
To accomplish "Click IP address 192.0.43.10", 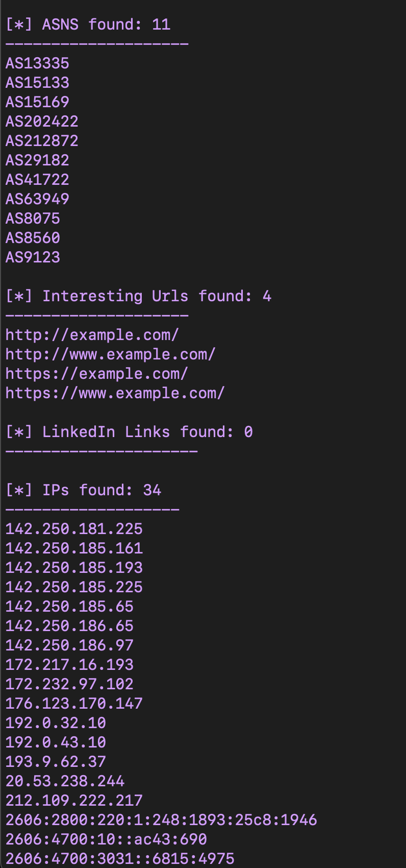I will coord(56,742).
